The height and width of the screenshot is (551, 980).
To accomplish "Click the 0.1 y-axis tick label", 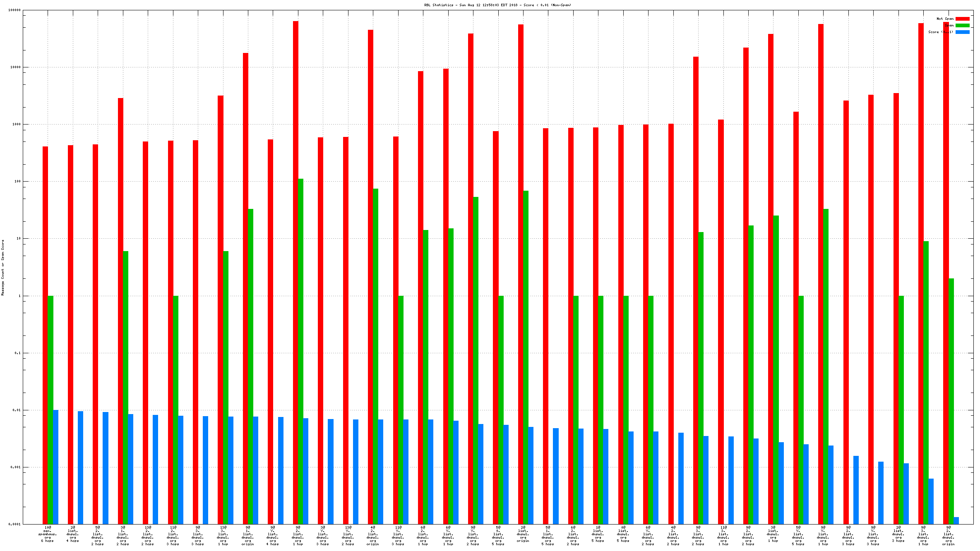I will click(17, 353).
